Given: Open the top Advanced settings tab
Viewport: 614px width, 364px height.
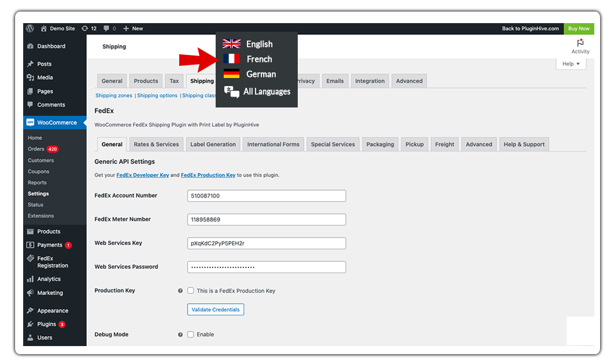Looking at the screenshot, I should tap(409, 81).
